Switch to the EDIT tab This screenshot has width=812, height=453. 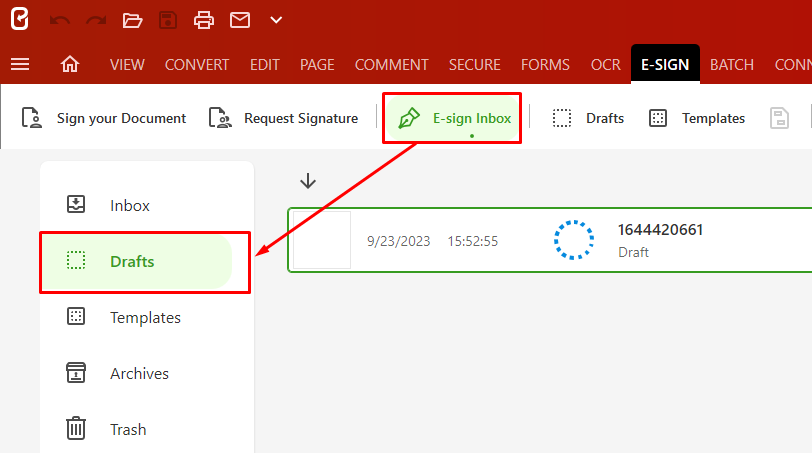pyautogui.click(x=265, y=65)
